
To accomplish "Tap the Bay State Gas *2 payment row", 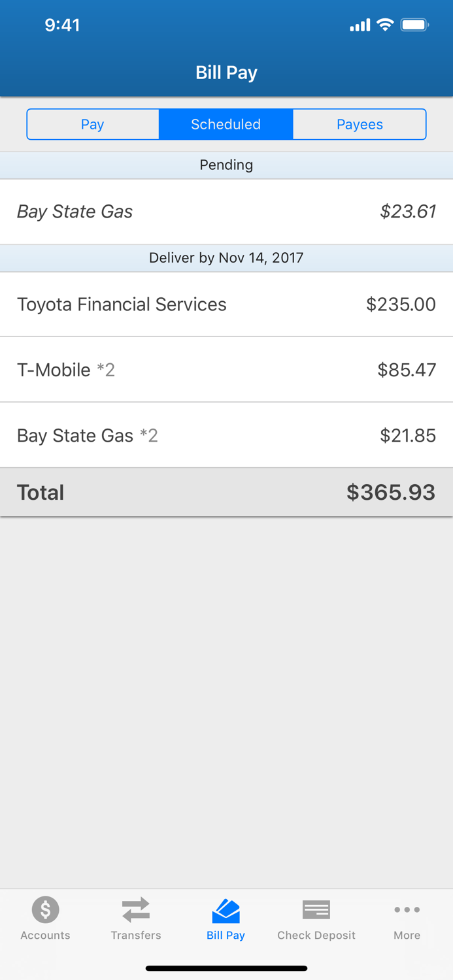I will 226,435.
